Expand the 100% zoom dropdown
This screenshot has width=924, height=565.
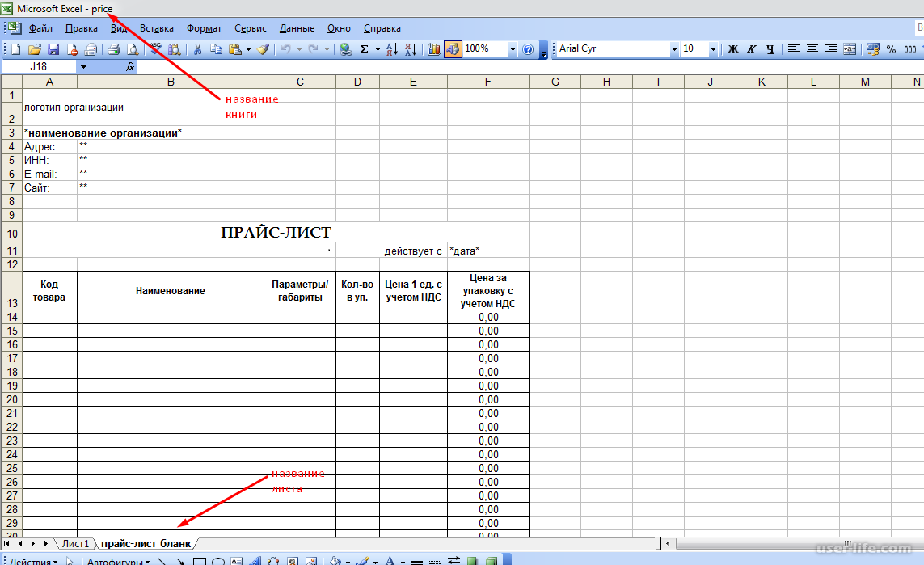(513, 49)
